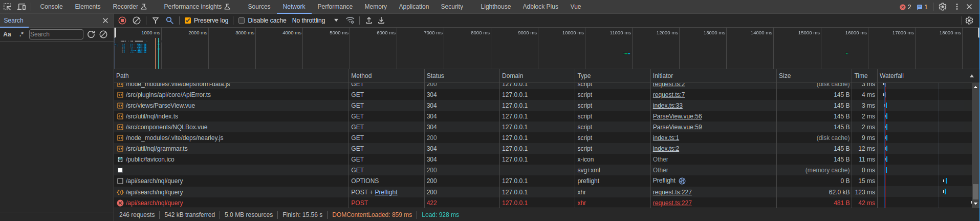
Task: Toggle Match Case in search panel
Action: pos(8,34)
